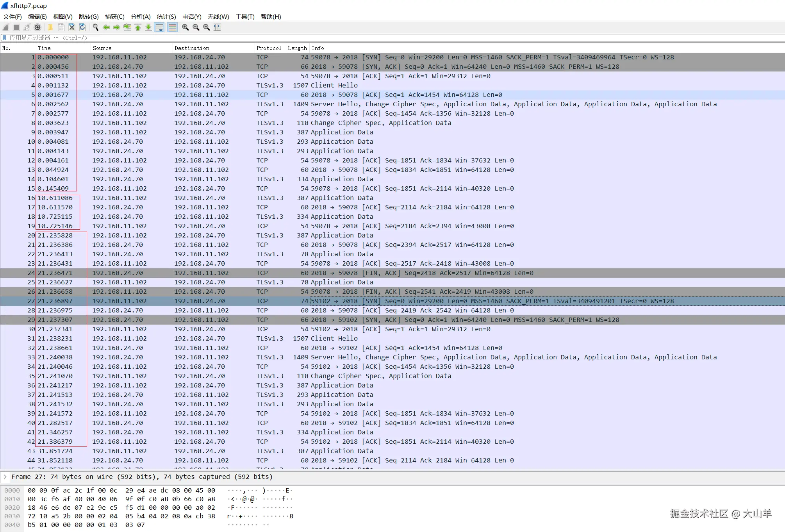Open the 分析(A) menu
785x532 pixels.
(140, 16)
